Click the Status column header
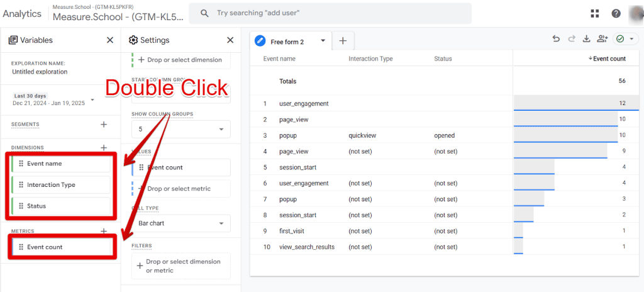Viewport: 644px width, 292px height. (x=443, y=59)
